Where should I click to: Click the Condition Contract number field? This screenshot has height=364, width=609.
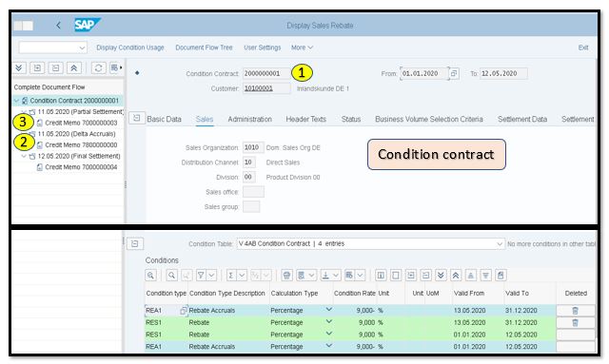(x=266, y=73)
